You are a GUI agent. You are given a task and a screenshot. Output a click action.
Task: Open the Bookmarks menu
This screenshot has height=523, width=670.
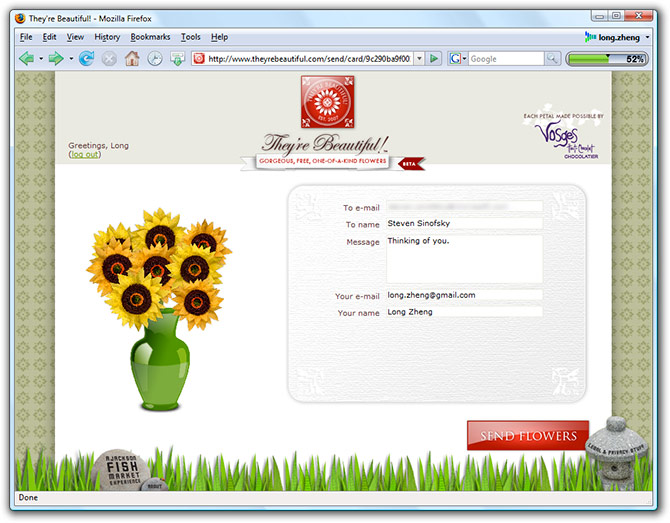[x=150, y=37]
